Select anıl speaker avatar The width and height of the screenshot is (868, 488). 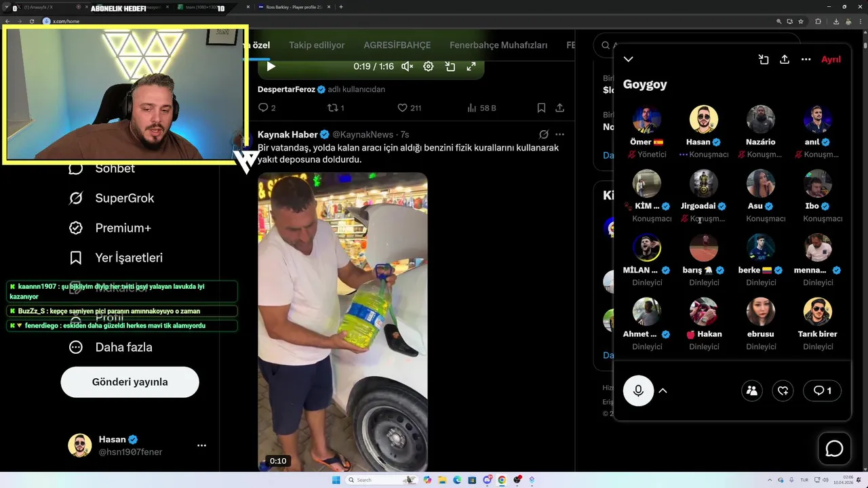818,119
